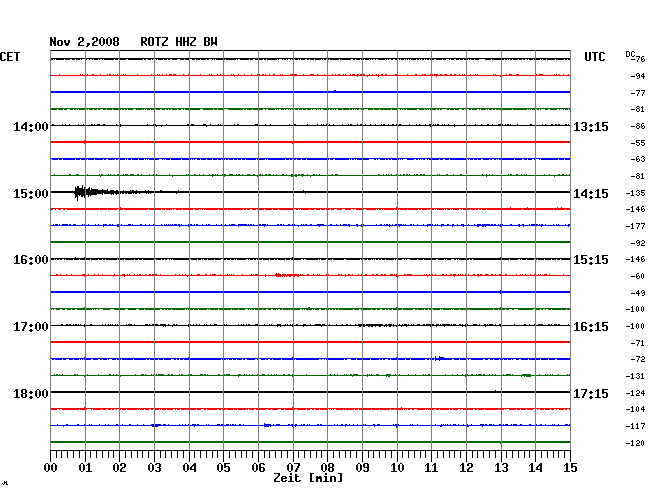Click the DC offset value "-63"
Viewport: 650px width, 494px height.
coord(638,159)
